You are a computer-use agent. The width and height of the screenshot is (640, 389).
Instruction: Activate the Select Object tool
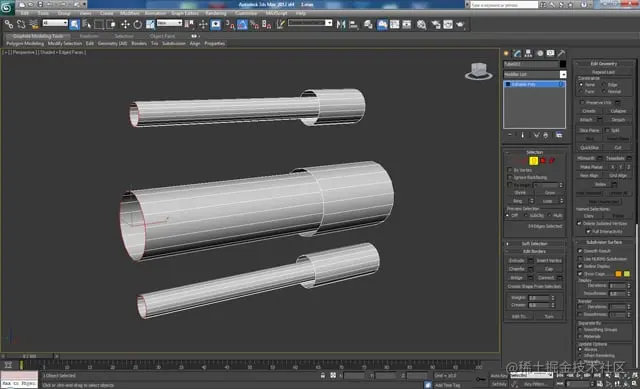point(75,24)
